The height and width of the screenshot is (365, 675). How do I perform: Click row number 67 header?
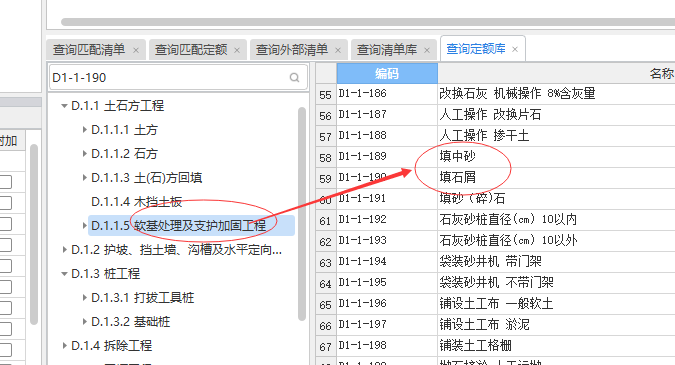[326, 346]
